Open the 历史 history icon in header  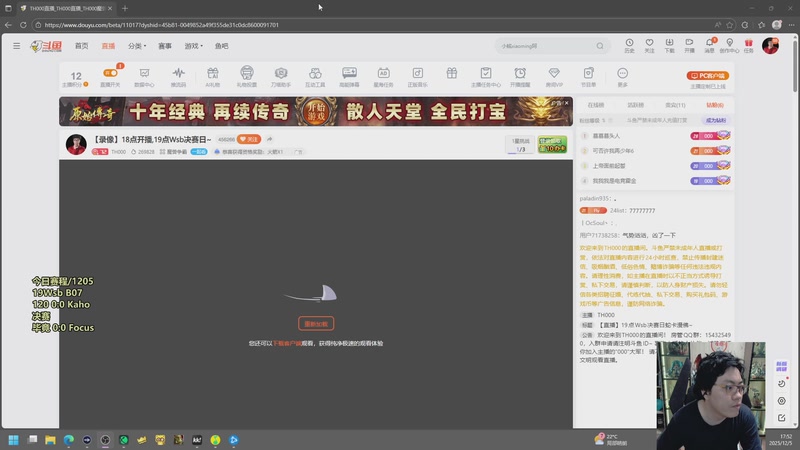629,45
